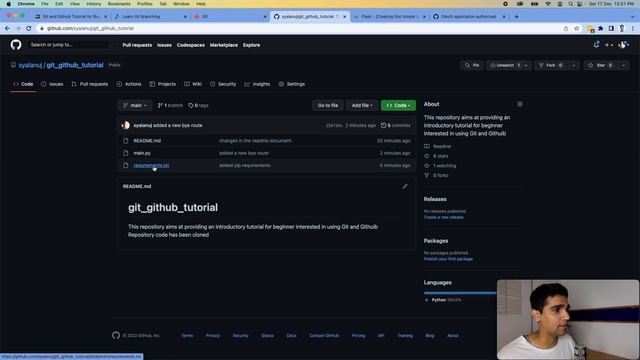
Task: Expand the Unwatch dropdown arrow
Action: 526,65
